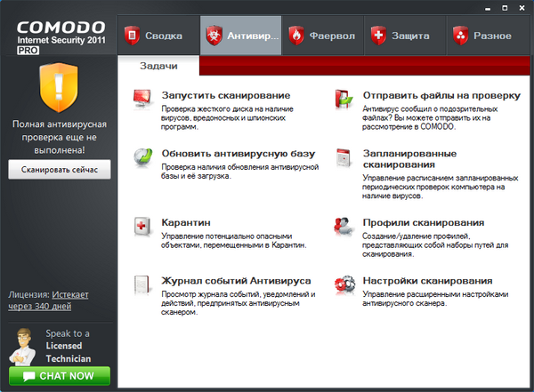This screenshot has width=534, height=392.
Task: Click the orange warning shield status icon
Action: 59,87
